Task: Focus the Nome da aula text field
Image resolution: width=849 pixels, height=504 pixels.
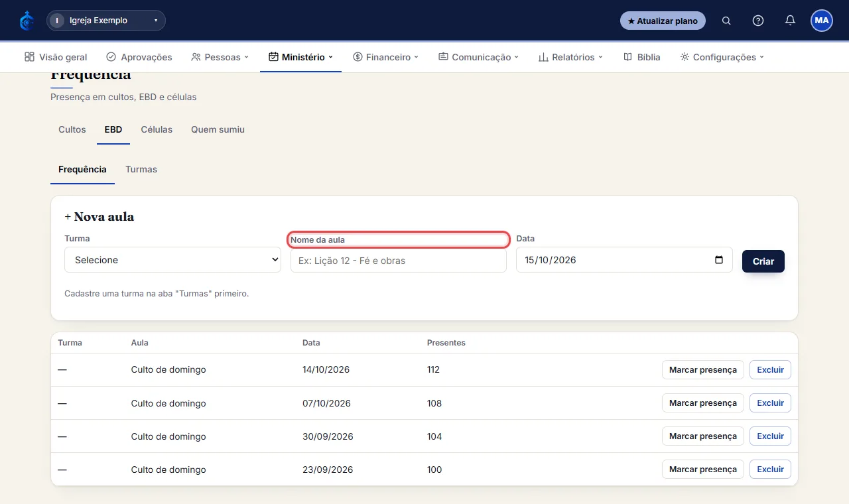Action: [399, 261]
